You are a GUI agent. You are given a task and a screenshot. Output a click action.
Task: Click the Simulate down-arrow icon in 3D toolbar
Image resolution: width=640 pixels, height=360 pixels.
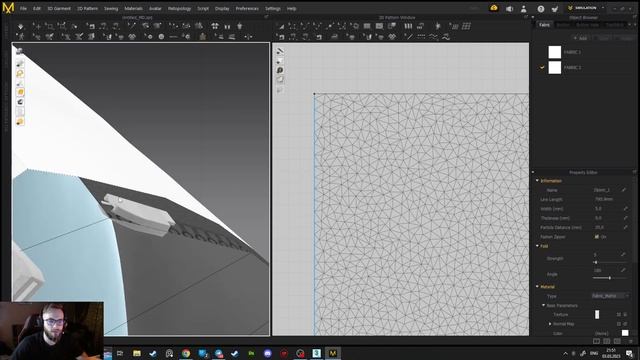[x=21, y=27]
